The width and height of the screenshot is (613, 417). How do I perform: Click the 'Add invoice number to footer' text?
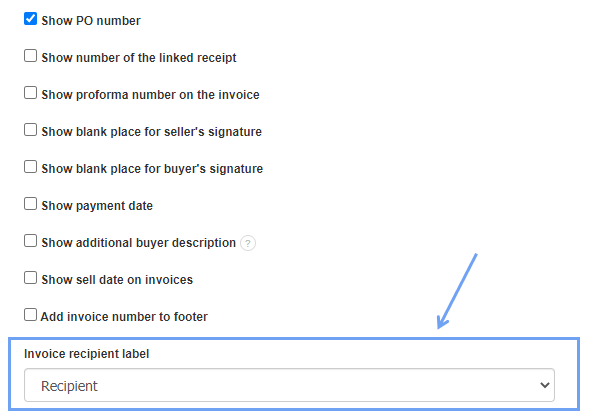pyautogui.click(x=124, y=316)
